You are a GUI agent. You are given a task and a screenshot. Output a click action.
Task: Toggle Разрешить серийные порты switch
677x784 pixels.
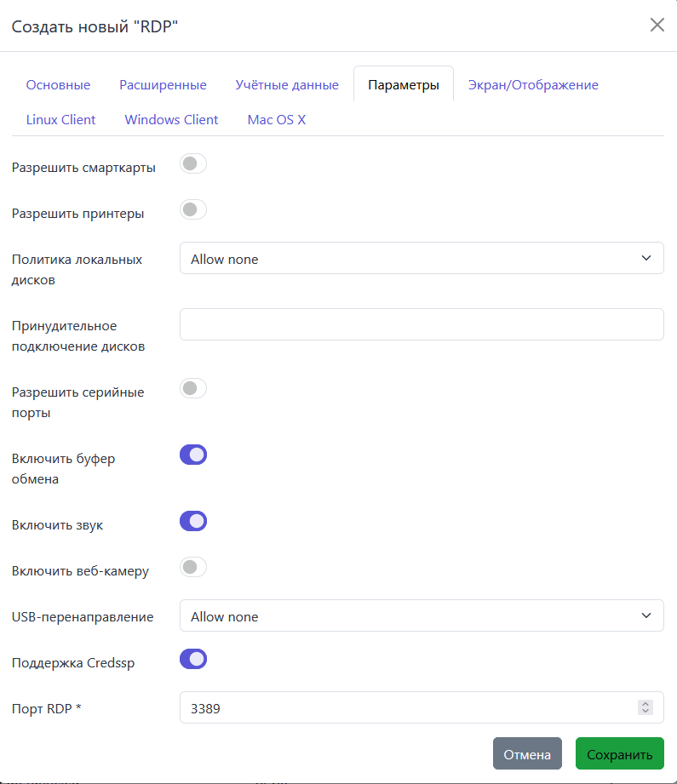193,389
